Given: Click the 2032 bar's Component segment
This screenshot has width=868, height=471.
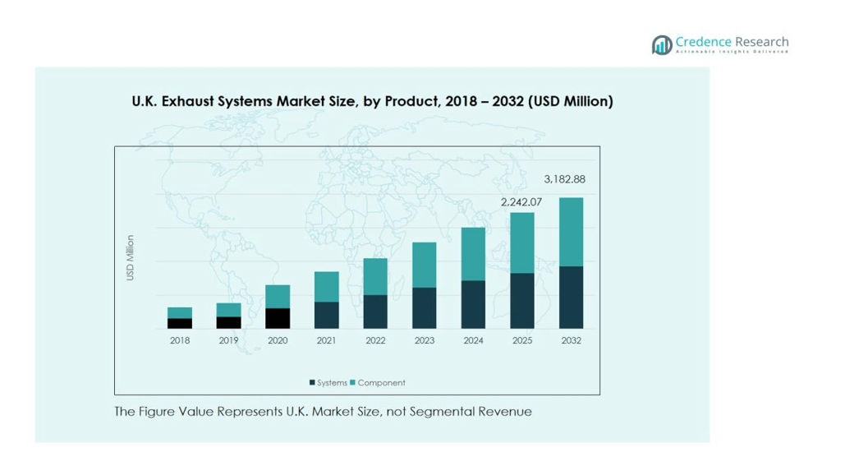Looking at the screenshot, I should click(571, 232).
